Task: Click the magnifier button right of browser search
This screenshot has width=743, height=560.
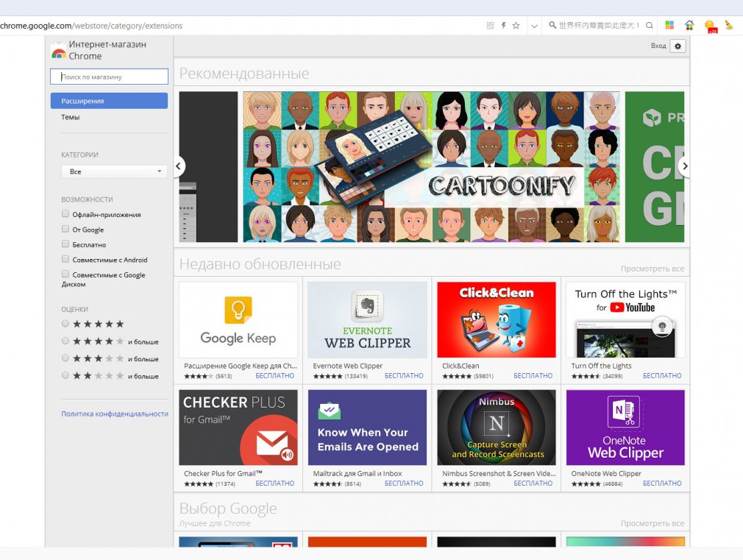Action: point(650,26)
